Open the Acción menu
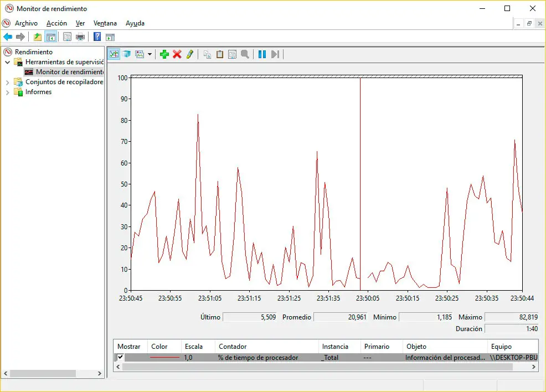Image resolution: width=546 pixels, height=392 pixels. click(x=56, y=23)
